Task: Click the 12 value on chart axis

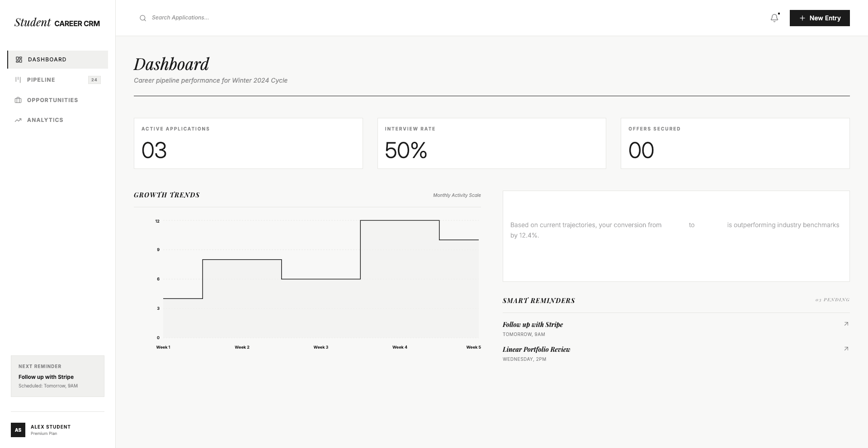Action: pyautogui.click(x=157, y=221)
